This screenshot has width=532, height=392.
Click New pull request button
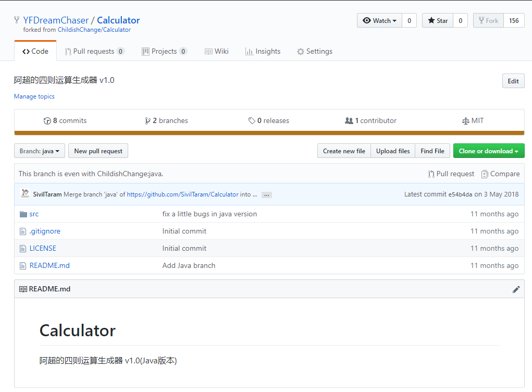[98, 151]
